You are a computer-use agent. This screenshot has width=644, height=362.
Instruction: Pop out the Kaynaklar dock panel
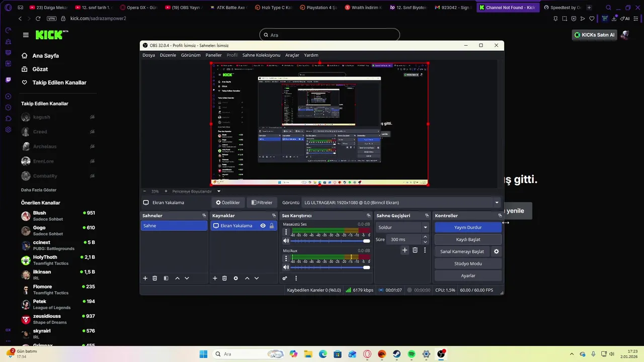(x=274, y=215)
